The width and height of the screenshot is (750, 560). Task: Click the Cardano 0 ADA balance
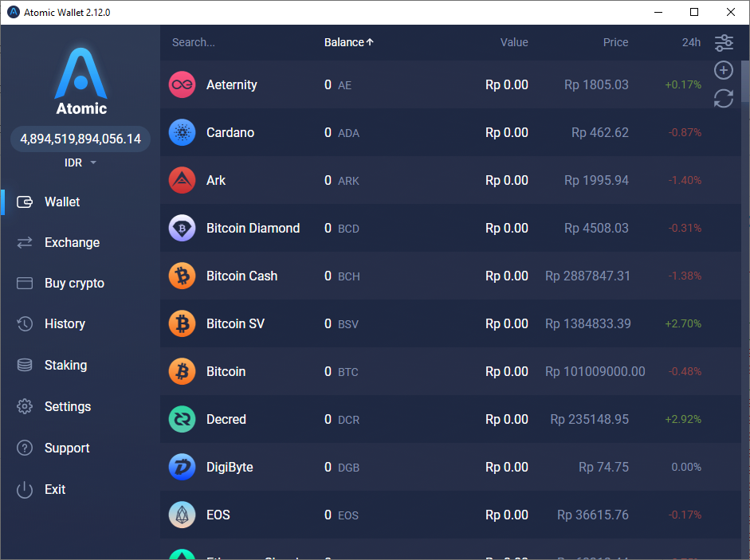click(x=341, y=132)
